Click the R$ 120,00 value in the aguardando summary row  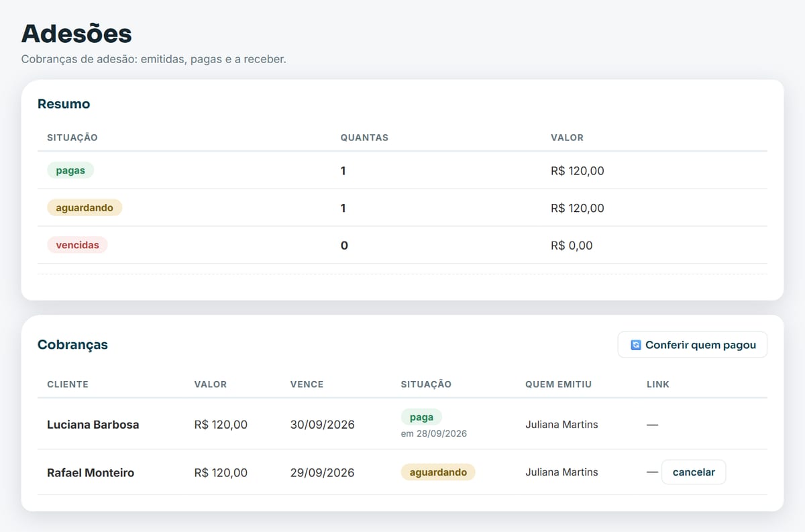pyautogui.click(x=578, y=208)
